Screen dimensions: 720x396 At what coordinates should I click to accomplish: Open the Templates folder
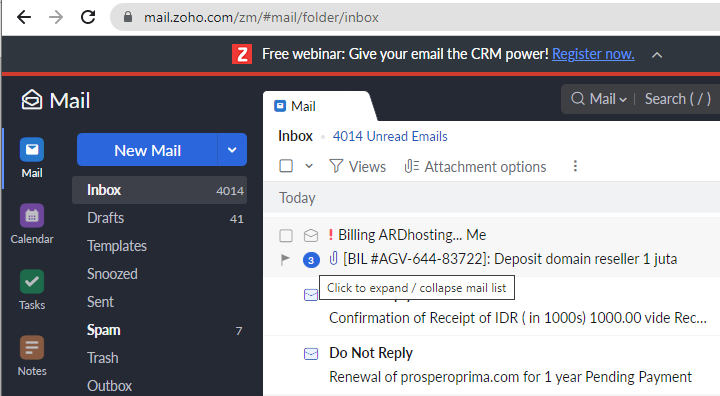pyautogui.click(x=159, y=246)
